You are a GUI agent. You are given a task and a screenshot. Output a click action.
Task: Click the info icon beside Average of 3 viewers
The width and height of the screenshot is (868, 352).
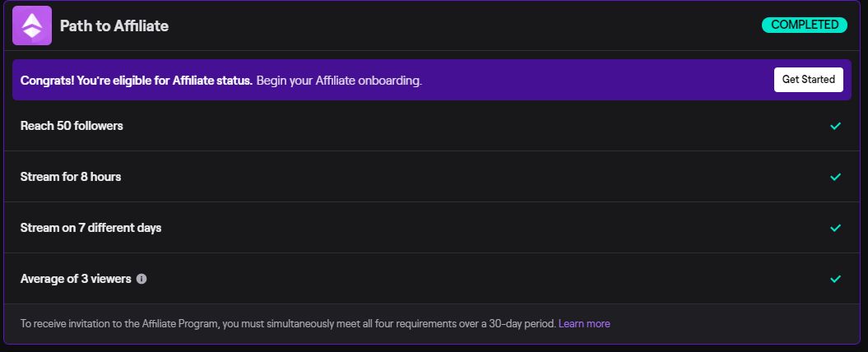[142, 279]
